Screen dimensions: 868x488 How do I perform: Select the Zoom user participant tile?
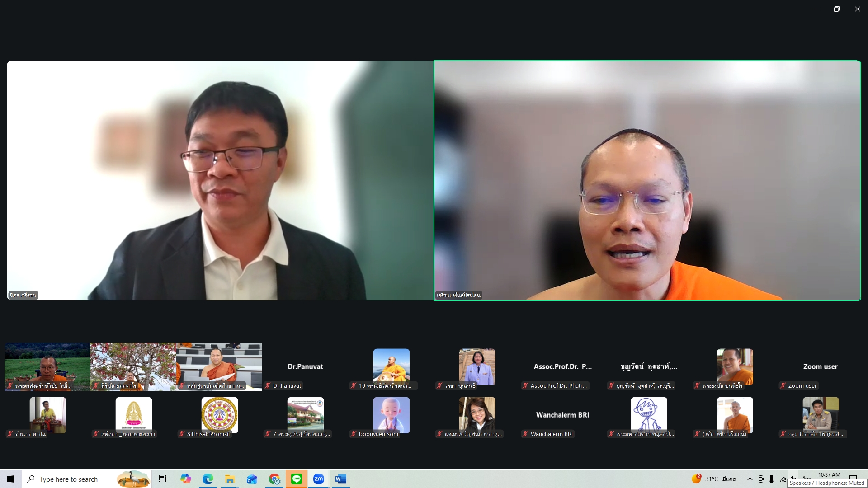click(x=820, y=366)
